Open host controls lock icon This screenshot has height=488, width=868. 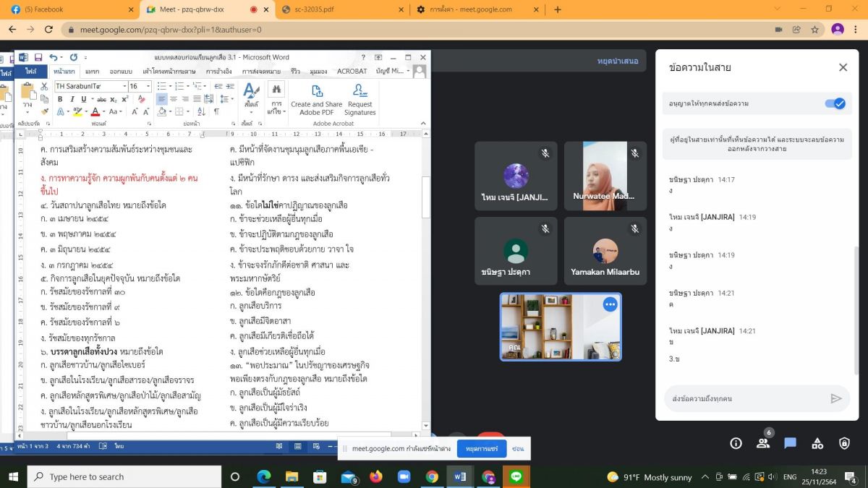pyautogui.click(x=844, y=443)
